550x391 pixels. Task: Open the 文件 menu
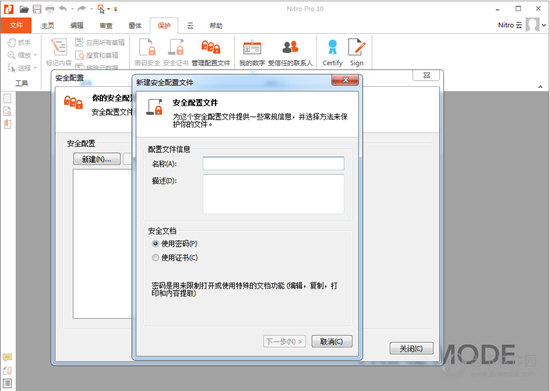tap(16, 25)
